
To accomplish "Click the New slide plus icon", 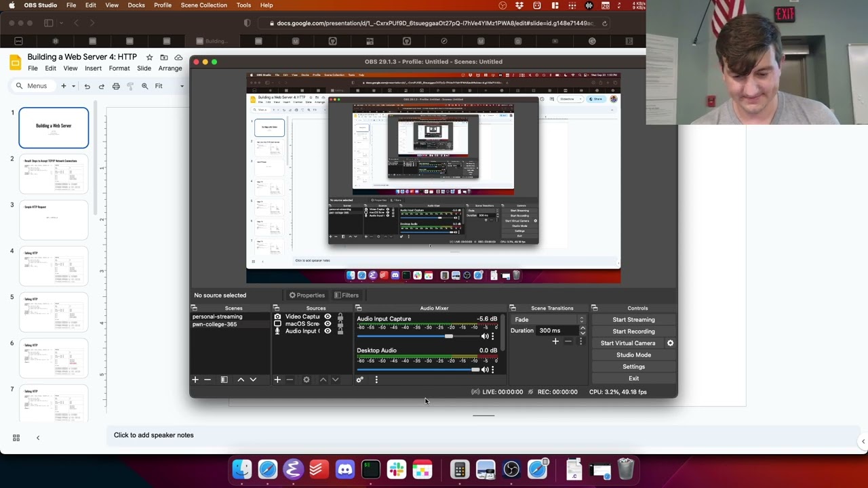I will click(64, 86).
